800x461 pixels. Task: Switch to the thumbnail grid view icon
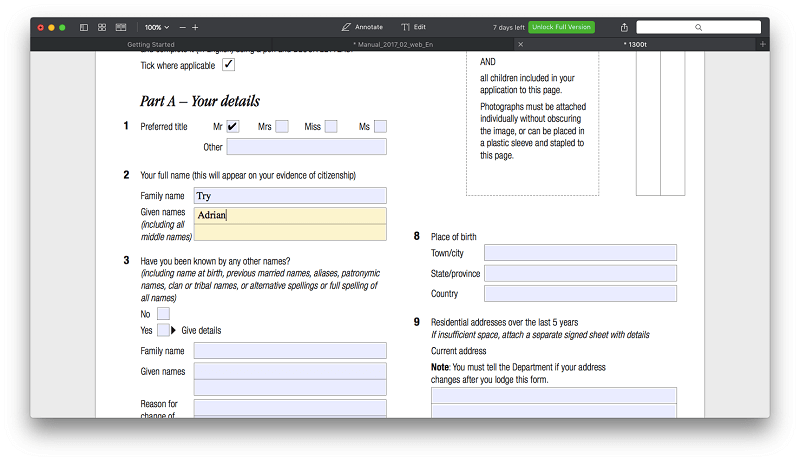click(102, 27)
